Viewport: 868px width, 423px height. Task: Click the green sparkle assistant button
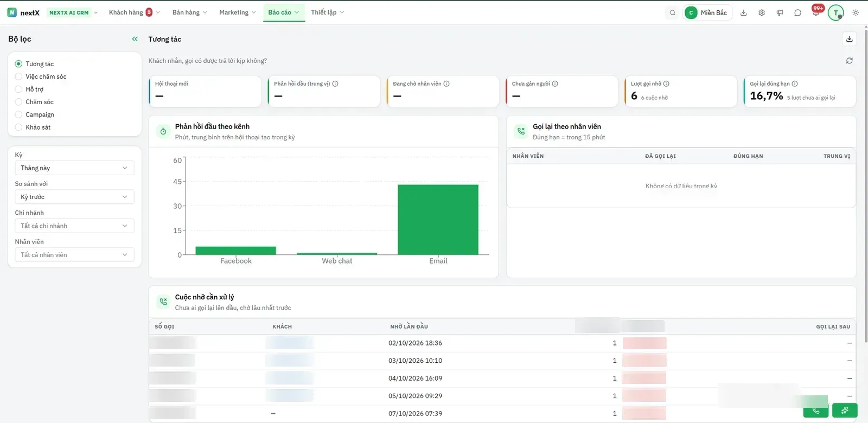click(845, 411)
